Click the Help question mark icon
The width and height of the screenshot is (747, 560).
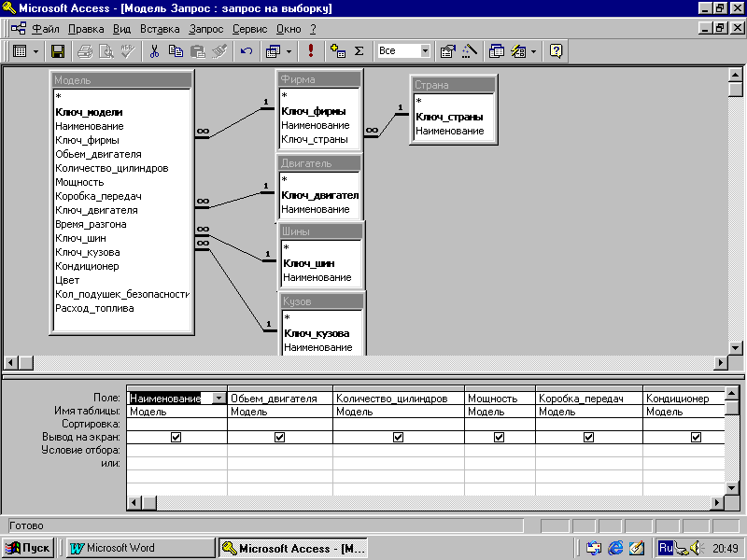pyautogui.click(x=556, y=51)
